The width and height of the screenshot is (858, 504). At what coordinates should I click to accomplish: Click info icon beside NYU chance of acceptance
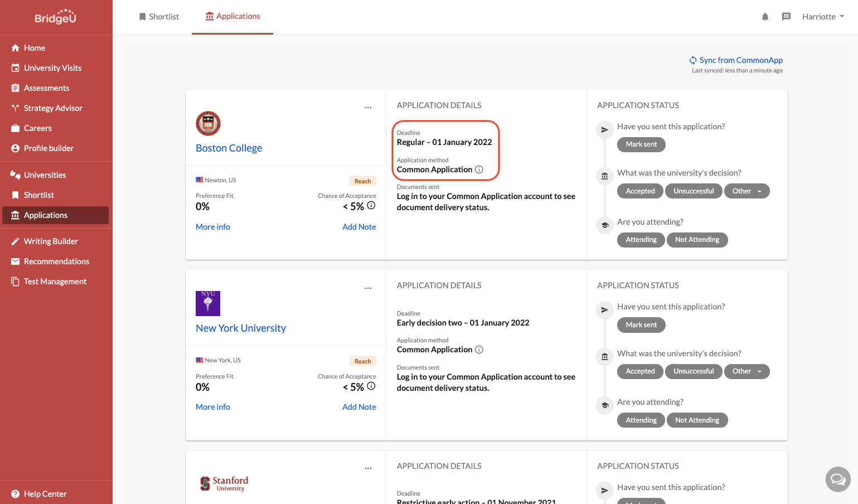(x=371, y=386)
